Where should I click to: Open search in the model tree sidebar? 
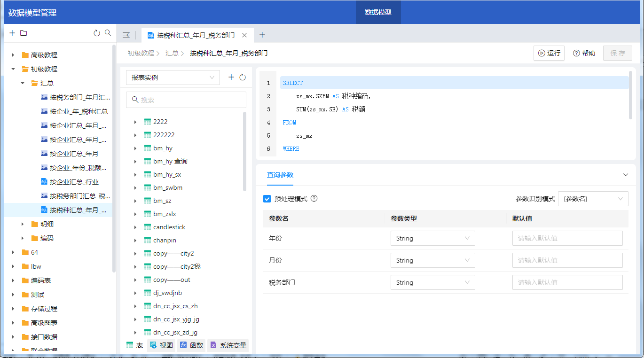(x=108, y=33)
